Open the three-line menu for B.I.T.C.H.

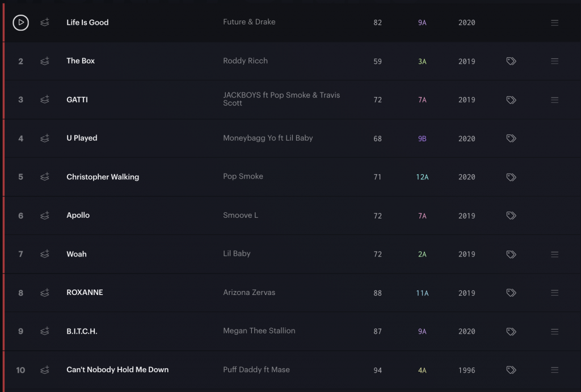click(555, 332)
